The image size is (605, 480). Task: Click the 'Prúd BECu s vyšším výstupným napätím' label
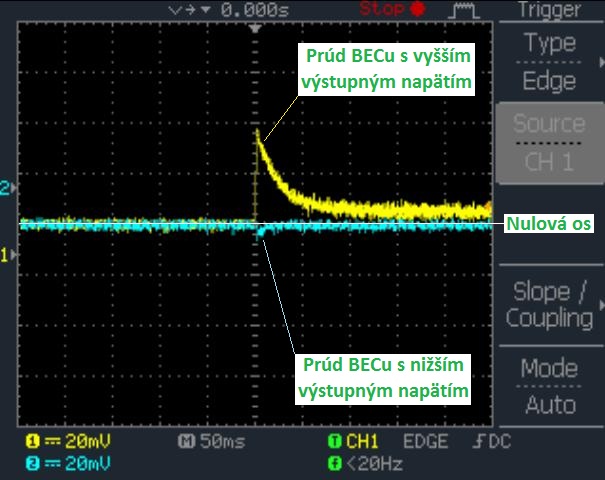[x=386, y=68]
